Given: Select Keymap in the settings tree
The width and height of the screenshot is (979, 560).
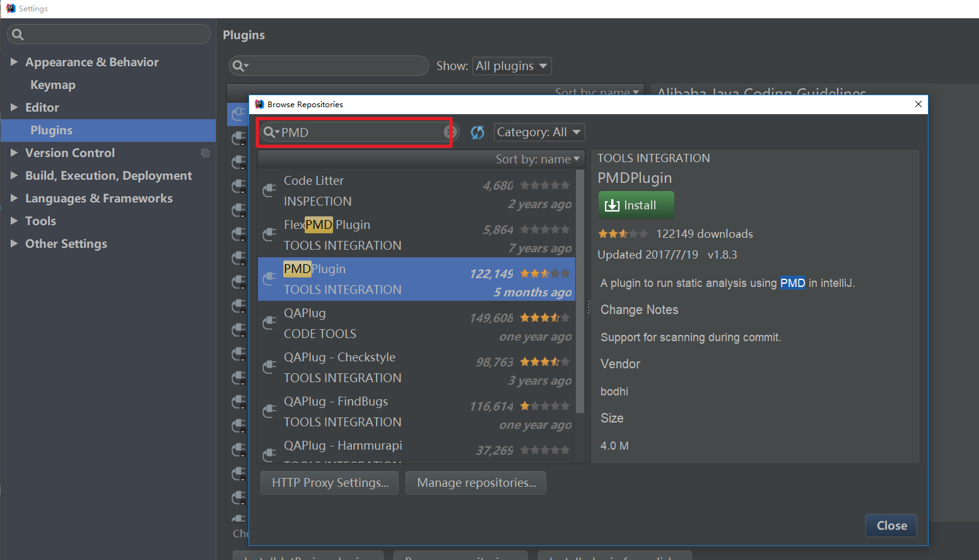Looking at the screenshot, I should click(x=53, y=85).
